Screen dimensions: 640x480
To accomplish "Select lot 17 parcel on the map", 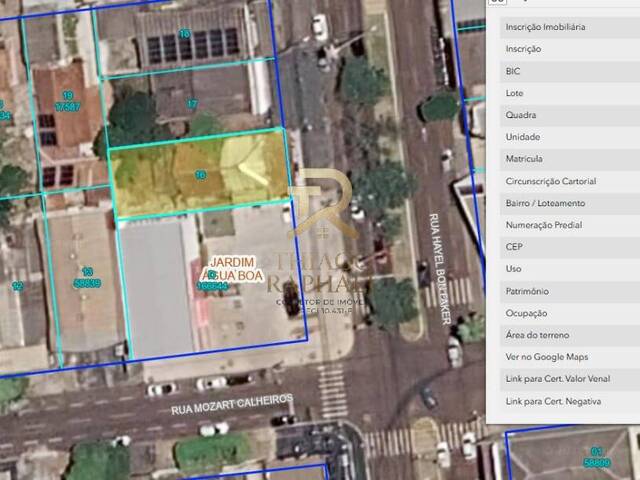I will coord(192,103).
